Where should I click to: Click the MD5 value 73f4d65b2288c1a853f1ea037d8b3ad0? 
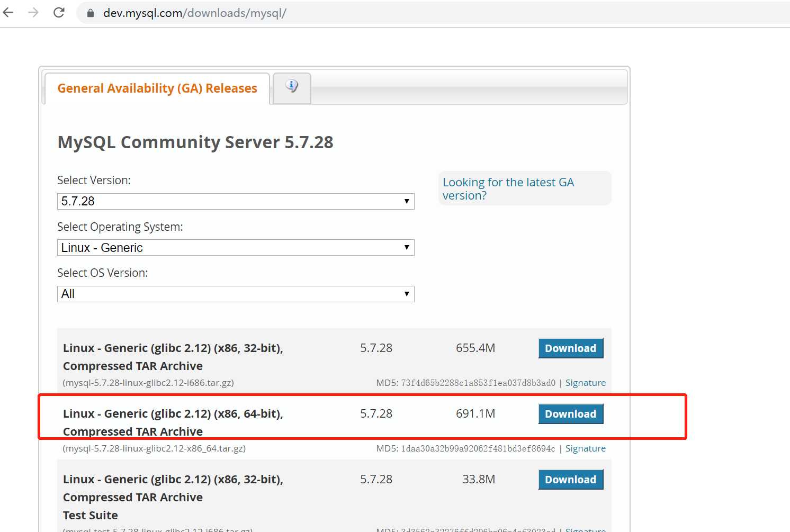478,383
